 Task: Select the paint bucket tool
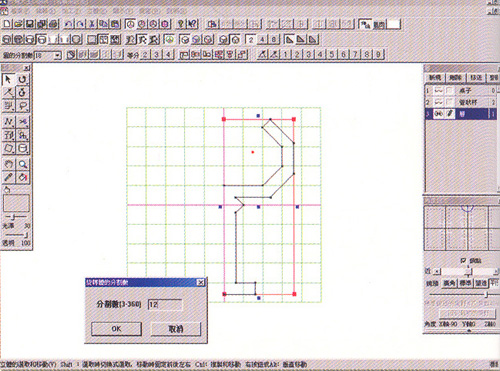pos(22,177)
